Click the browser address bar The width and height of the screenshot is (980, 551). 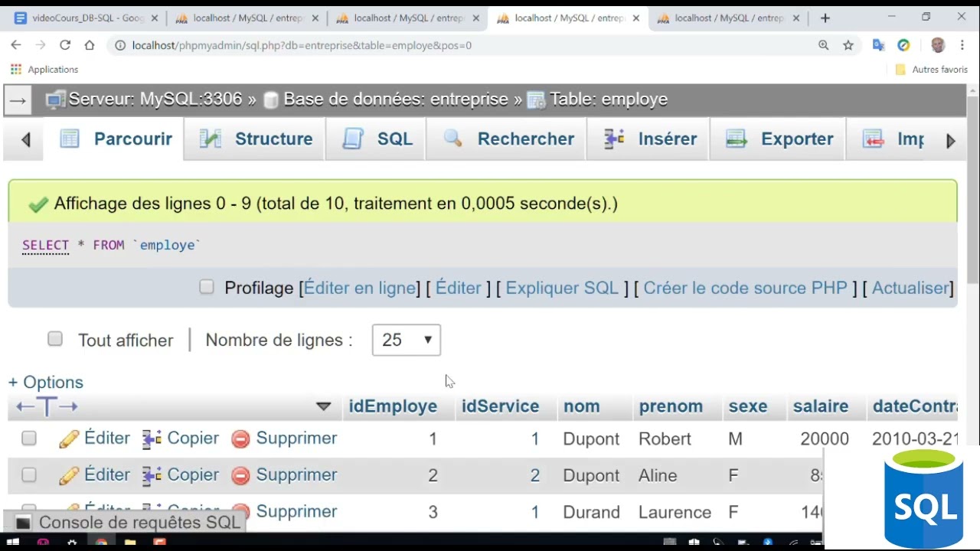(459, 45)
